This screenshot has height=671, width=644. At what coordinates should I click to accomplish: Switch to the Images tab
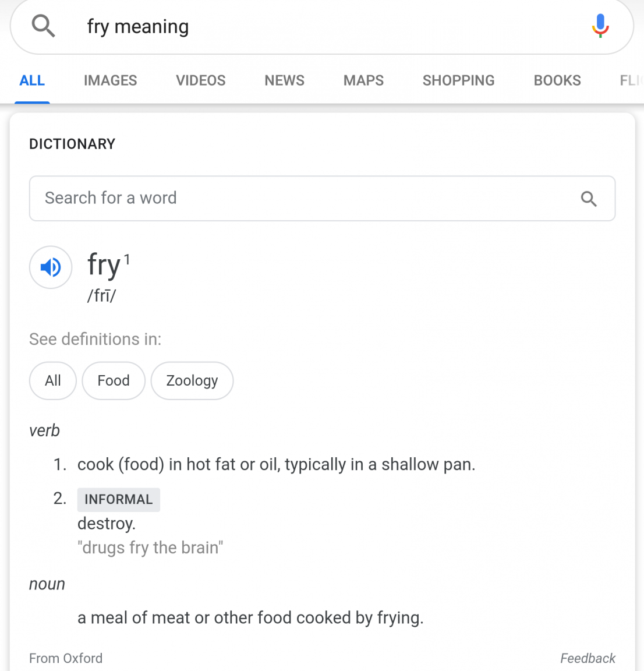pos(110,80)
